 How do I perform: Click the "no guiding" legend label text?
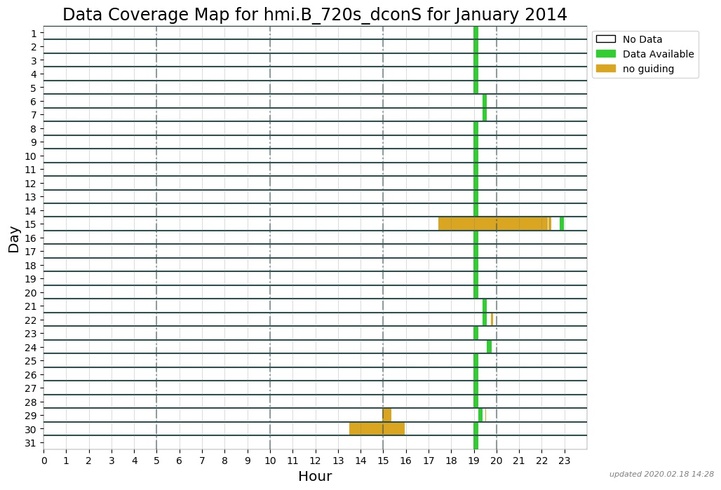(649, 69)
